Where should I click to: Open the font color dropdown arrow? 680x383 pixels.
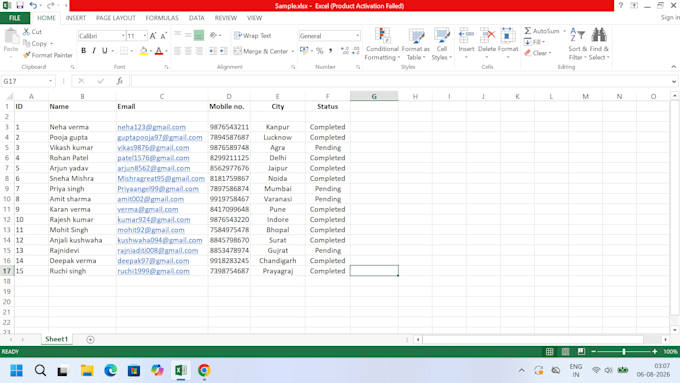pos(167,51)
